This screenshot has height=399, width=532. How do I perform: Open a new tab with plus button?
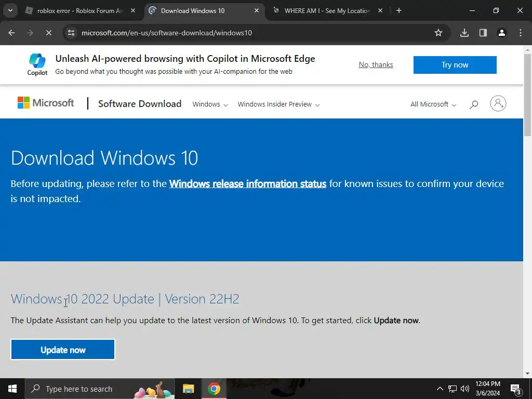pos(399,10)
